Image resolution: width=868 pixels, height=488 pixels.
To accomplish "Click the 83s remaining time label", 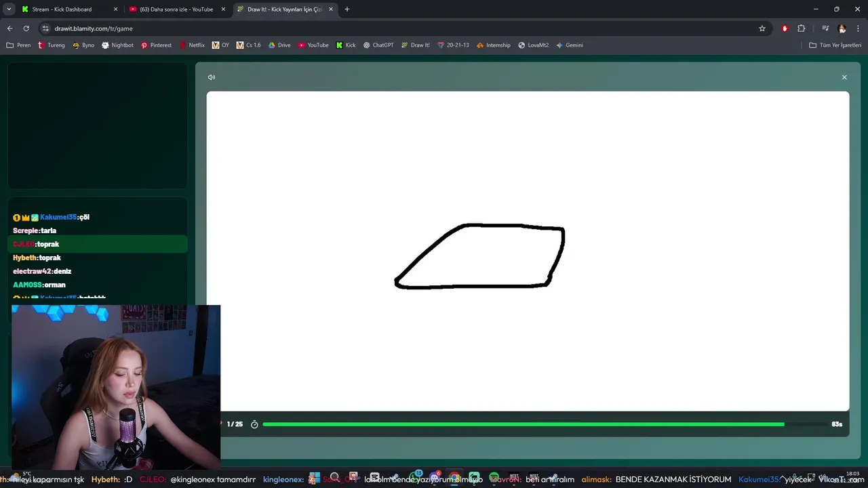I will [837, 424].
